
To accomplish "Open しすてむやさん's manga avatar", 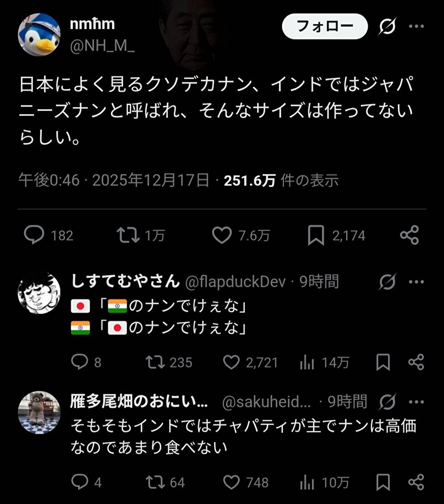I will (x=39, y=292).
